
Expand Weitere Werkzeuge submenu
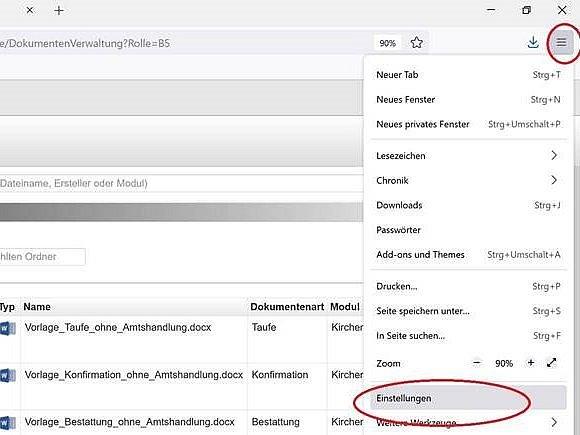pos(468,422)
